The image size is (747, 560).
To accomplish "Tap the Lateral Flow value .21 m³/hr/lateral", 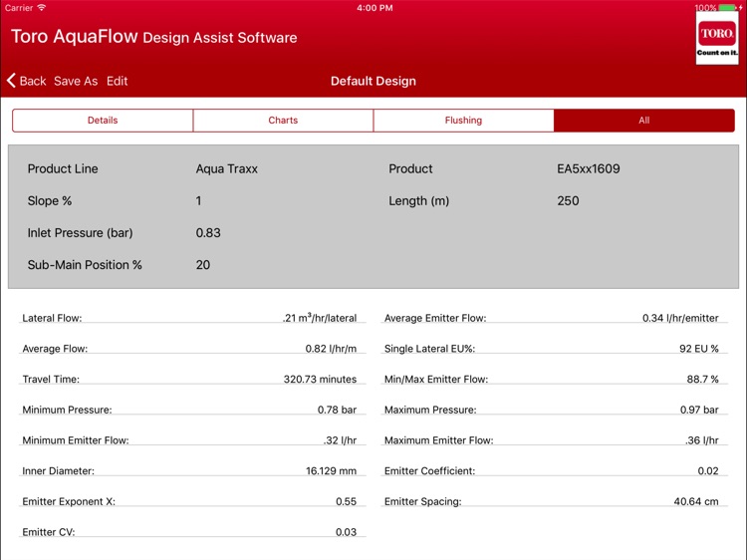I will pyautogui.click(x=319, y=318).
